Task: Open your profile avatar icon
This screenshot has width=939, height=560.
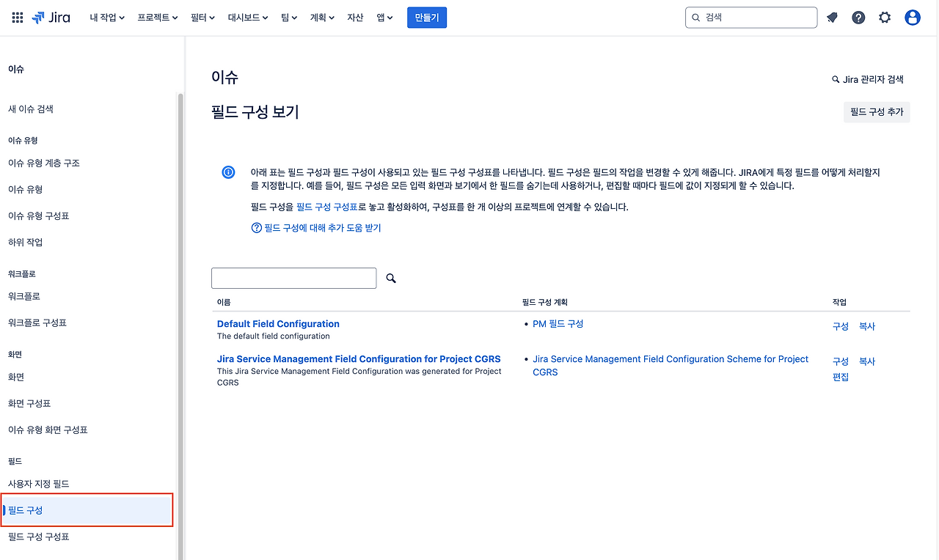Action: pos(912,17)
